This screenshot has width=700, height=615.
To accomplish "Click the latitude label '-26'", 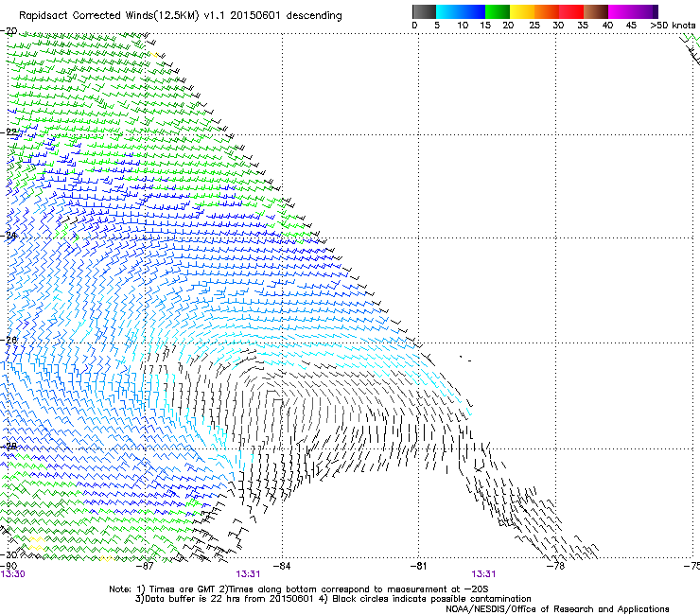I will (9, 340).
